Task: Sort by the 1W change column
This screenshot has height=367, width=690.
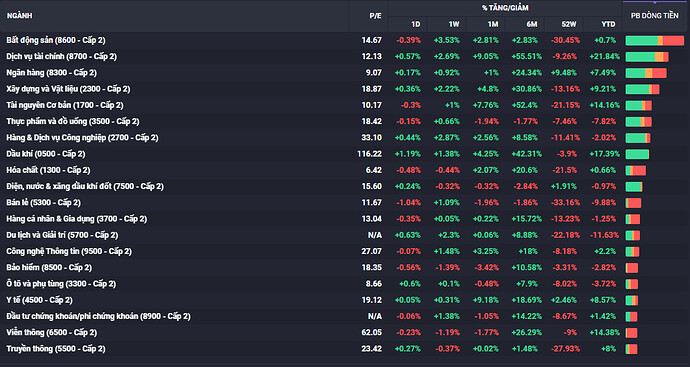Action: [454, 24]
